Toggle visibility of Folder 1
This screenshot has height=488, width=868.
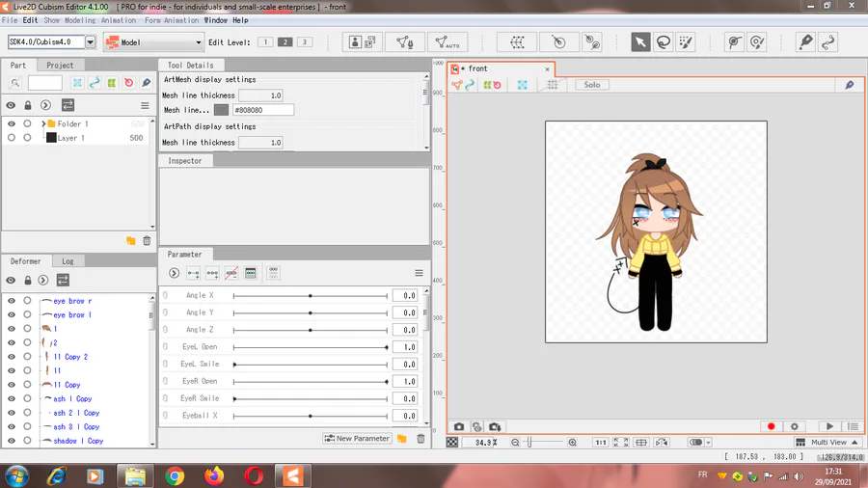11,124
